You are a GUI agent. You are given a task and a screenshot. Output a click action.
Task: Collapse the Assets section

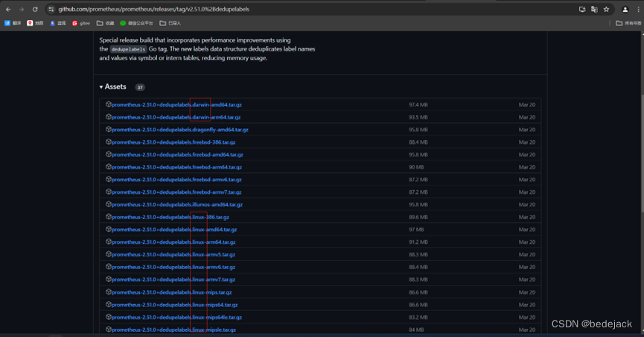pos(112,86)
